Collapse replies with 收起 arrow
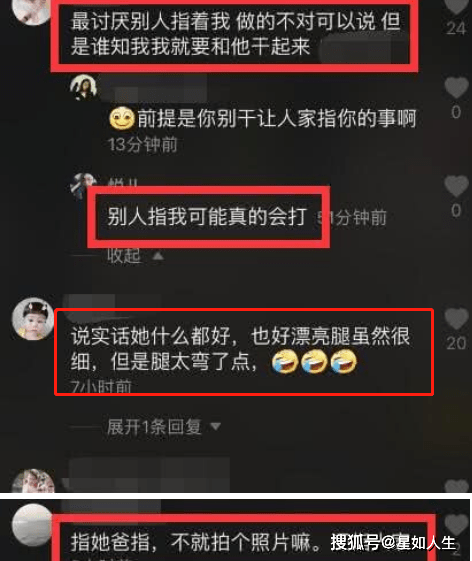Viewport: 472px width, 561px height. (135, 256)
